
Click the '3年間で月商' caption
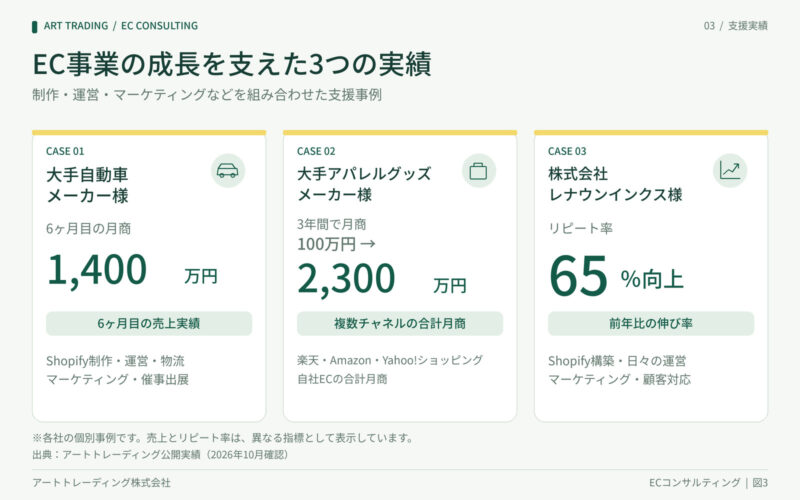pos(332,224)
